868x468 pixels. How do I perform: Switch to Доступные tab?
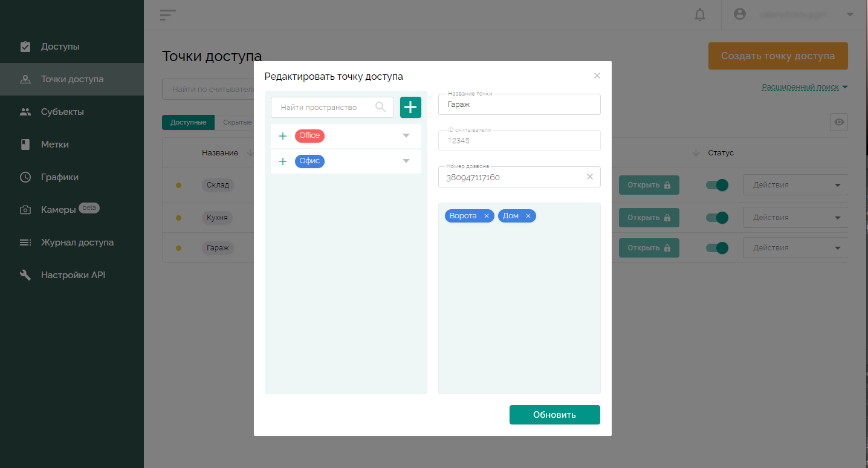[x=188, y=122]
